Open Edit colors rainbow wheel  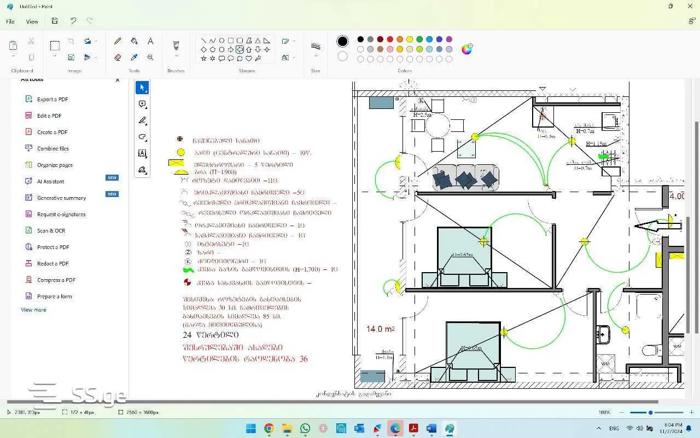(467, 48)
